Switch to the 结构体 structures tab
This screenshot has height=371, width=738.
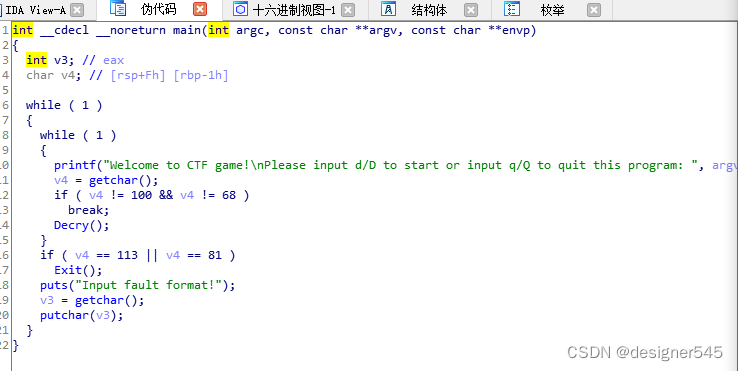point(429,10)
